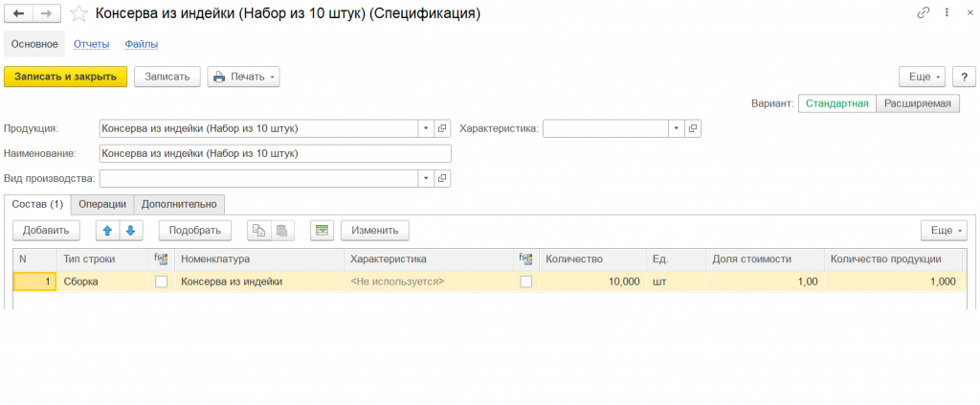The image size is (980, 405).
Task: Tick the checkbox before quantity 10,000
Action: pos(526,281)
